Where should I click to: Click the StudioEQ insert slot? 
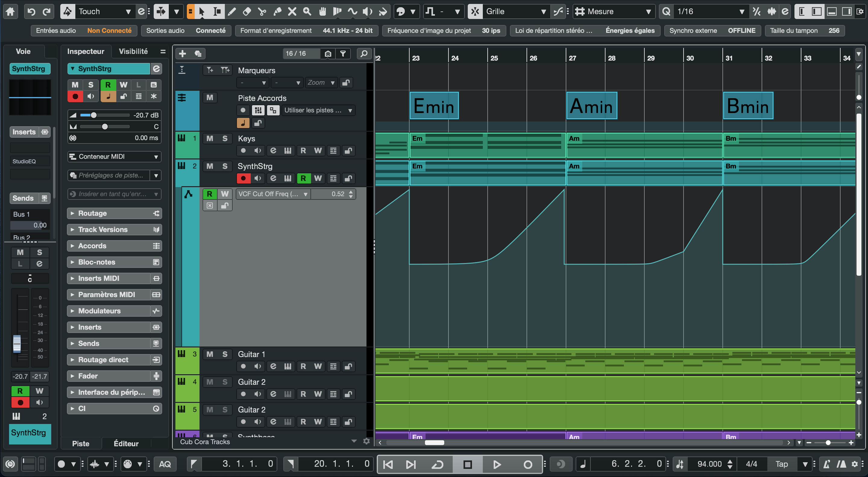[x=30, y=161]
